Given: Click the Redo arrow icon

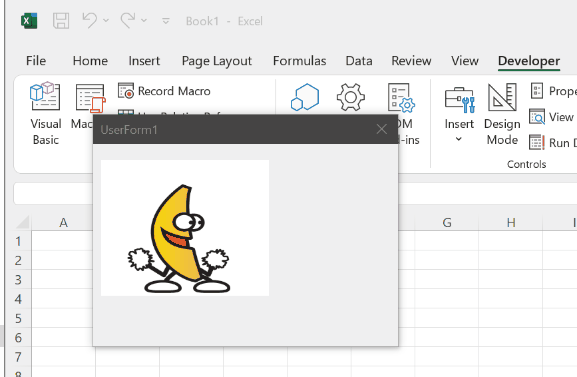Looking at the screenshot, I should click(128, 20).
